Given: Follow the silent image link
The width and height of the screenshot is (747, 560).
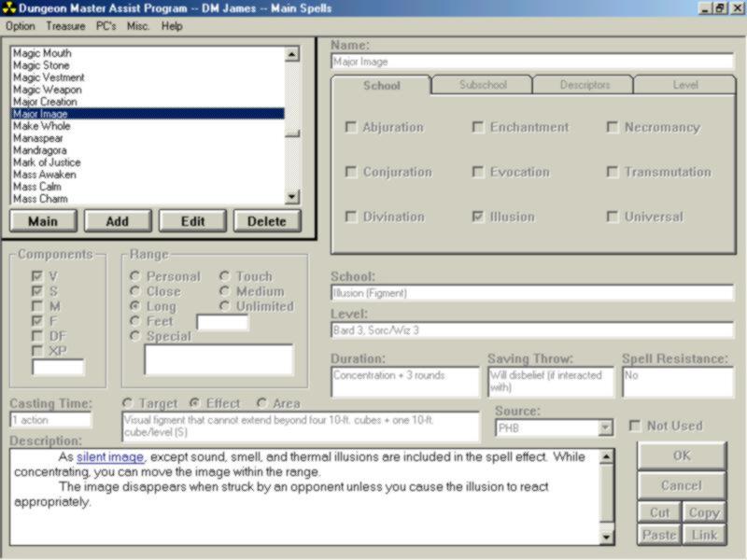Looking at the screenshot, I should pos(110,457).
